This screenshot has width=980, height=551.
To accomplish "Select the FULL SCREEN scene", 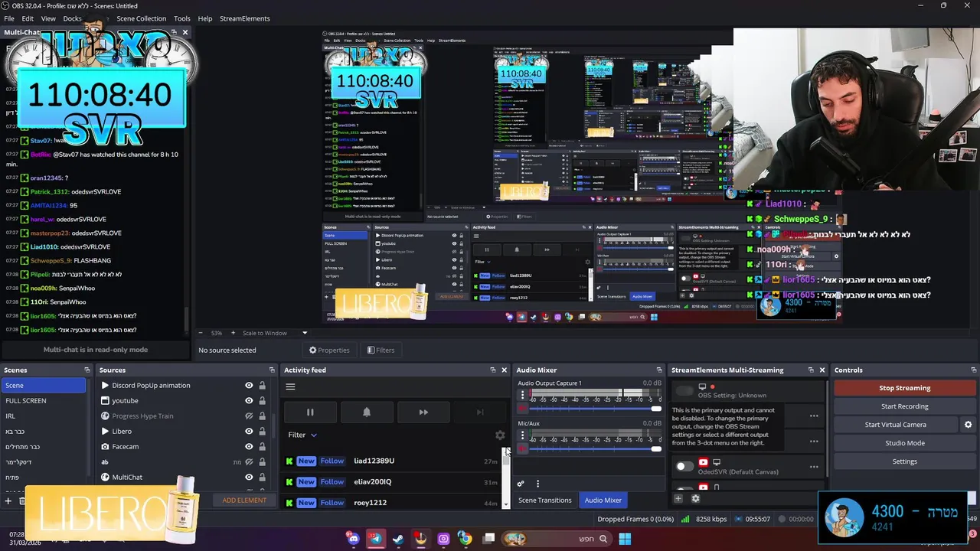I will click(x=44, y=401).
